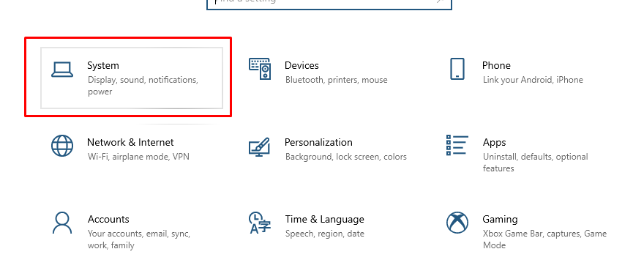
Task: Open the Gaming settings heading
Action: 500,220
